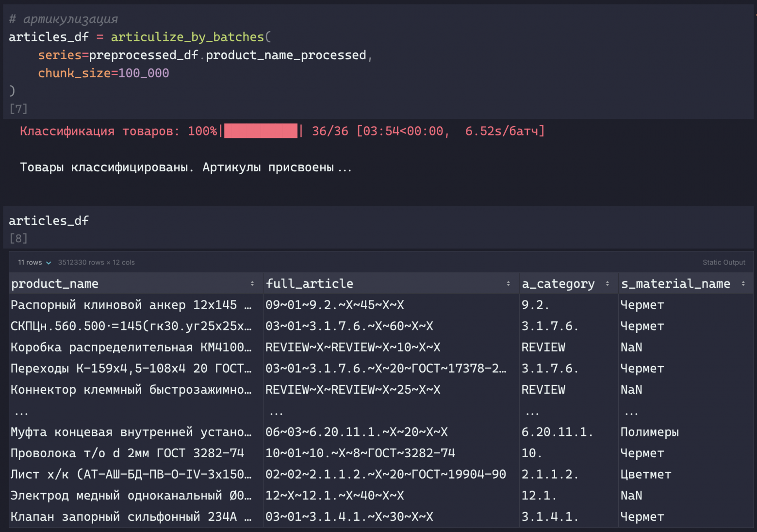
Task: Open the "11 rows" page size dropdown
Action: click(x=34, y=263)
